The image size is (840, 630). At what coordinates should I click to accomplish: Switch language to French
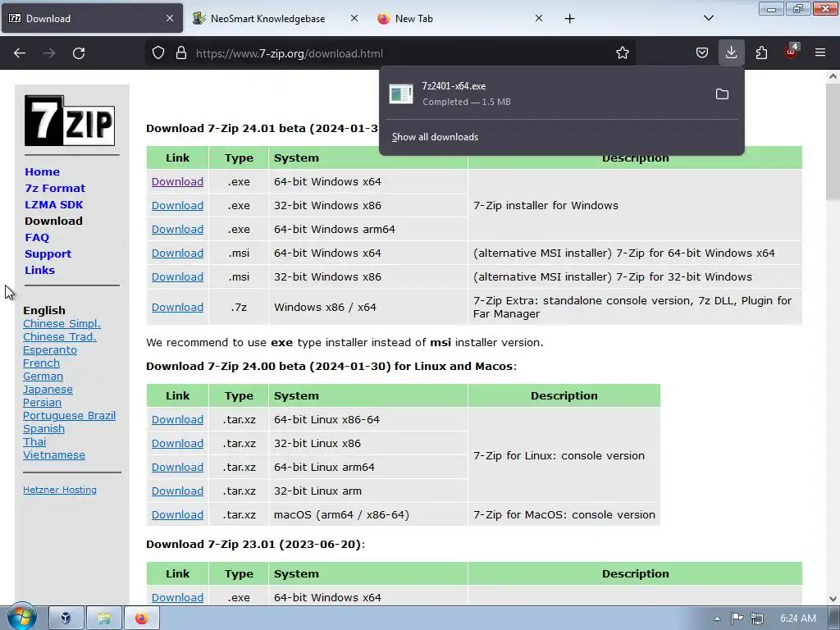click(x=41, y=363)
